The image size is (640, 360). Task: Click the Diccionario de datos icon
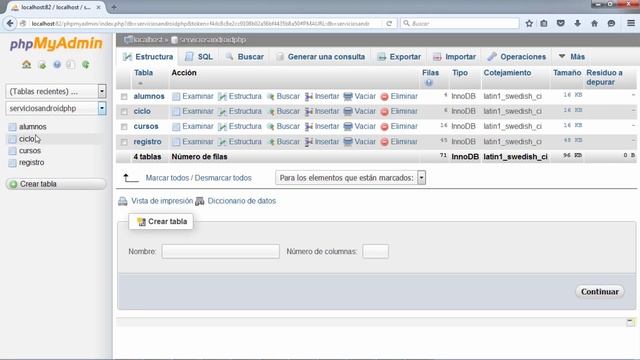200,201
